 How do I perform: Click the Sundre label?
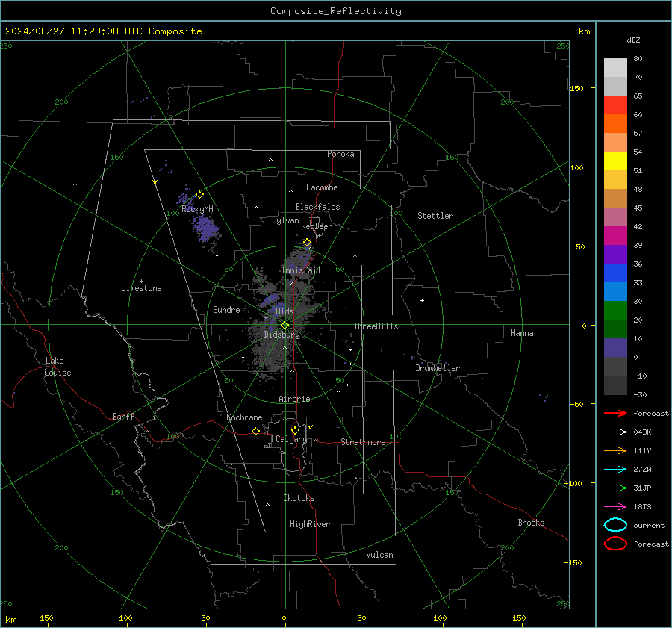226,309
